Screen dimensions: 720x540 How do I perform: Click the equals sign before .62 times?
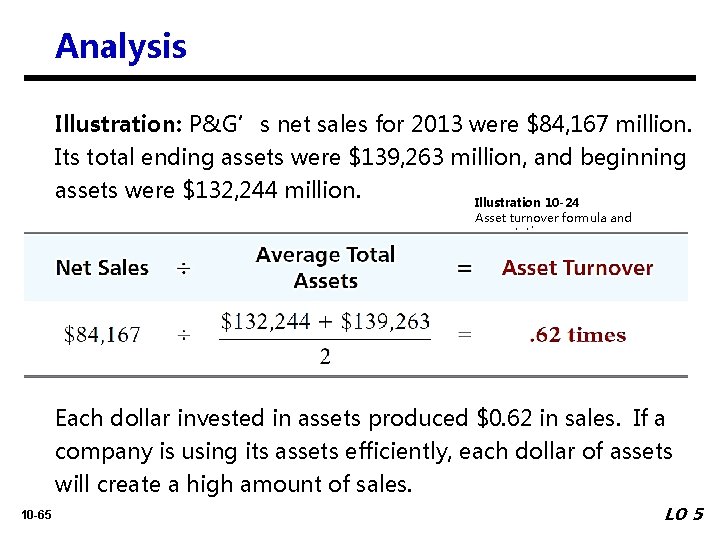464,336
